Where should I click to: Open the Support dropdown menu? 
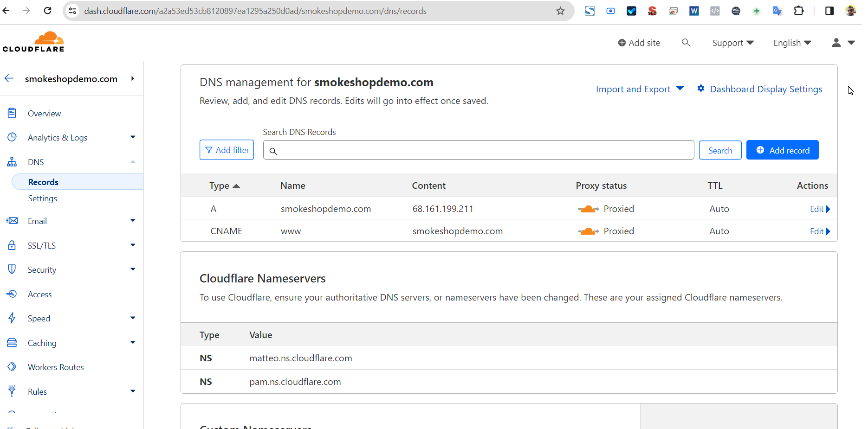pyautogui.click(x=732, y=43)
